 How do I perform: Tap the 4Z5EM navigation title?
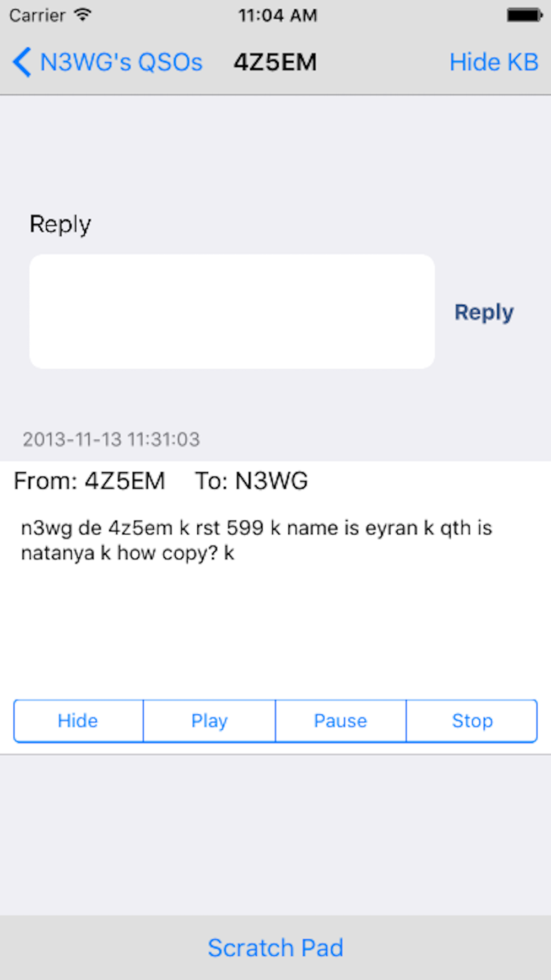coord(275,62)
